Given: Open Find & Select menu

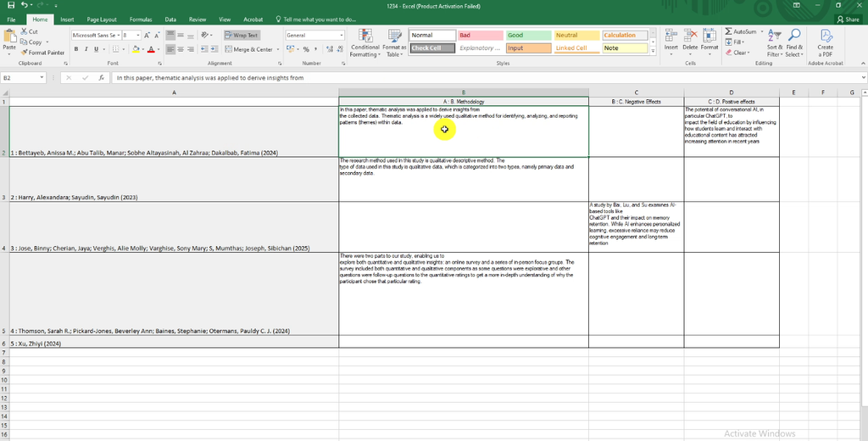Looking at the screenshot, I should coord(793,43).
